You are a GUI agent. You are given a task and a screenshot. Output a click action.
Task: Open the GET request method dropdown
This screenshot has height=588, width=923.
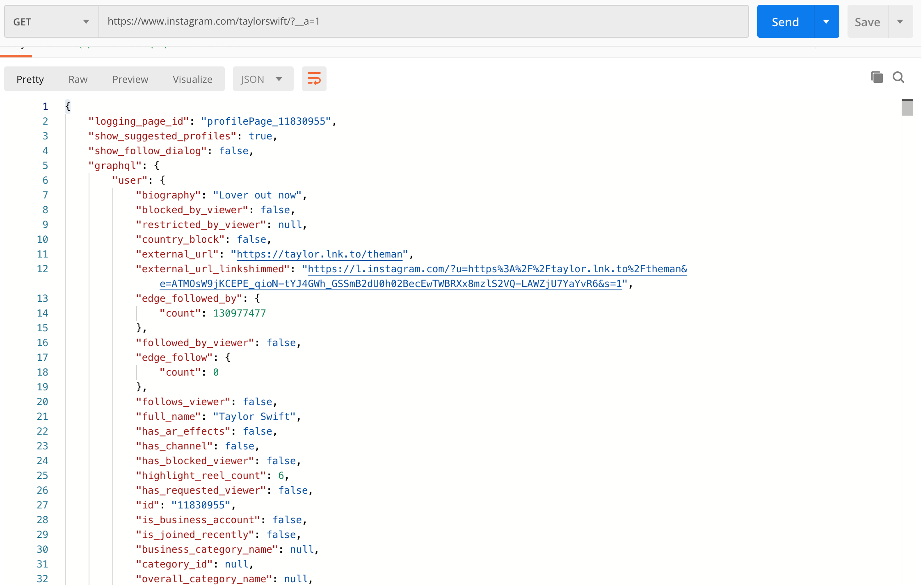pyautogui.click(x=50, y=21)
